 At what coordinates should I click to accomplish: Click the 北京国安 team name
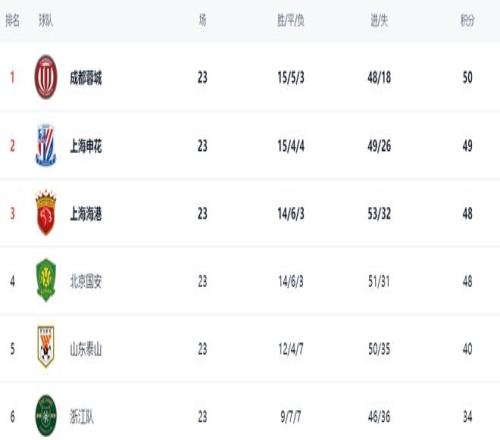pos(86,281)
